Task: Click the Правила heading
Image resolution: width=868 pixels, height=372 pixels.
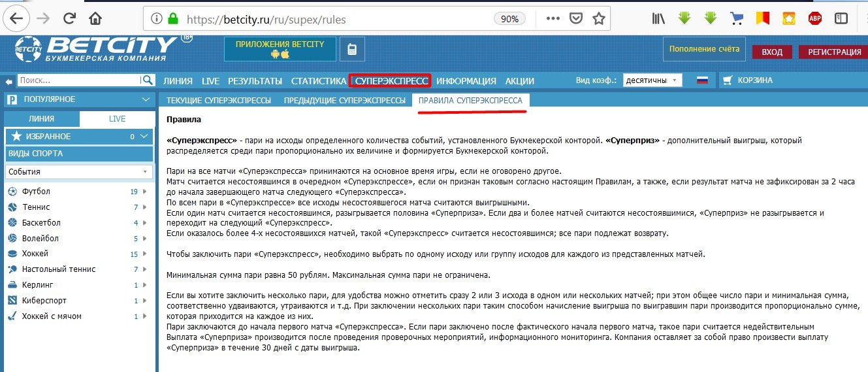Action: [184, 120]
